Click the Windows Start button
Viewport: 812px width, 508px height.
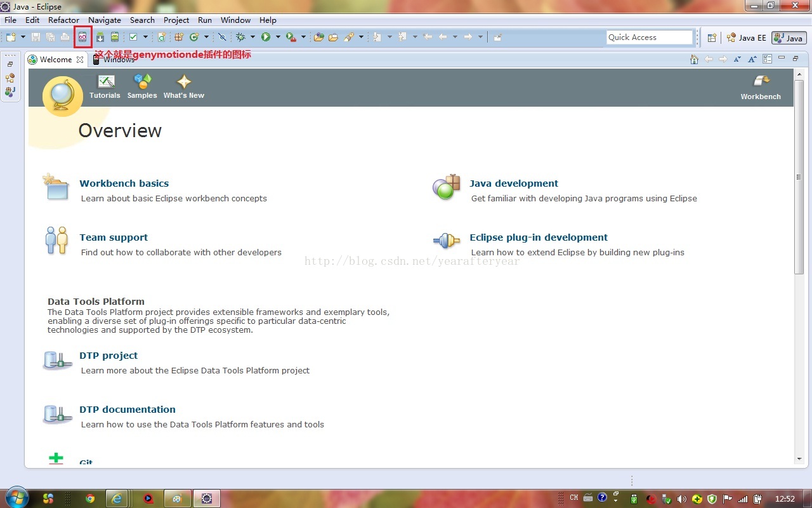point(16,498)
